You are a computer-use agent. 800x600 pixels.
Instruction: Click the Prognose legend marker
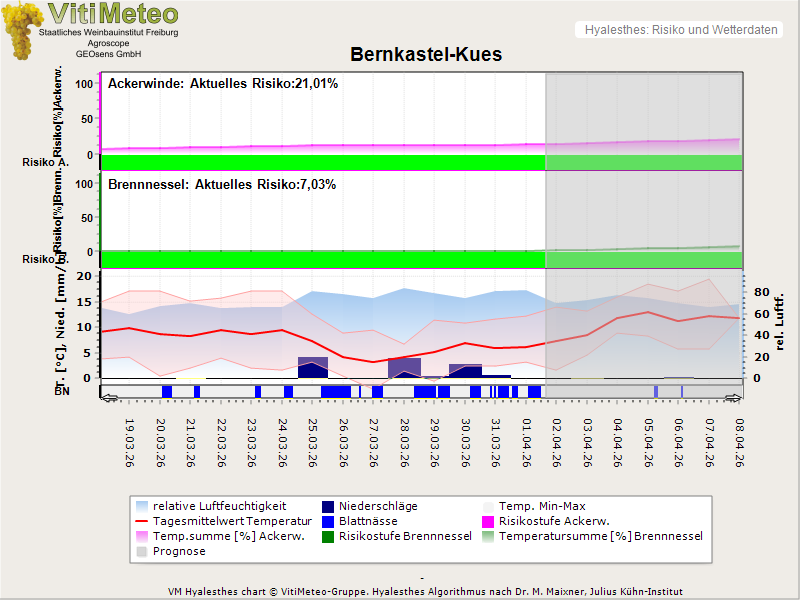[x=144, y=551]
